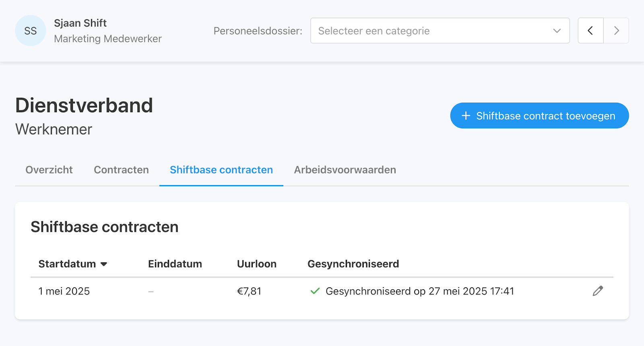
Task: Click the Einddatum column header
Action: coord(175,264)
